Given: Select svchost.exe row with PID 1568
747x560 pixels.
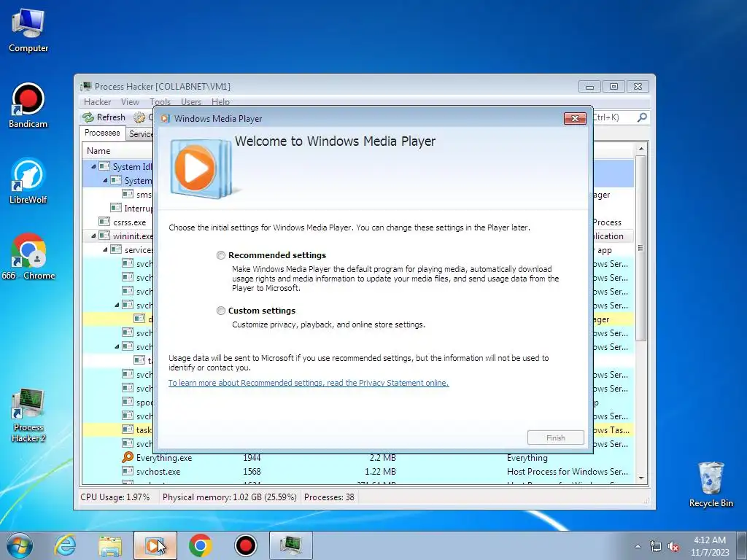Looking at the screenshot, I should [x=357, y=472].
